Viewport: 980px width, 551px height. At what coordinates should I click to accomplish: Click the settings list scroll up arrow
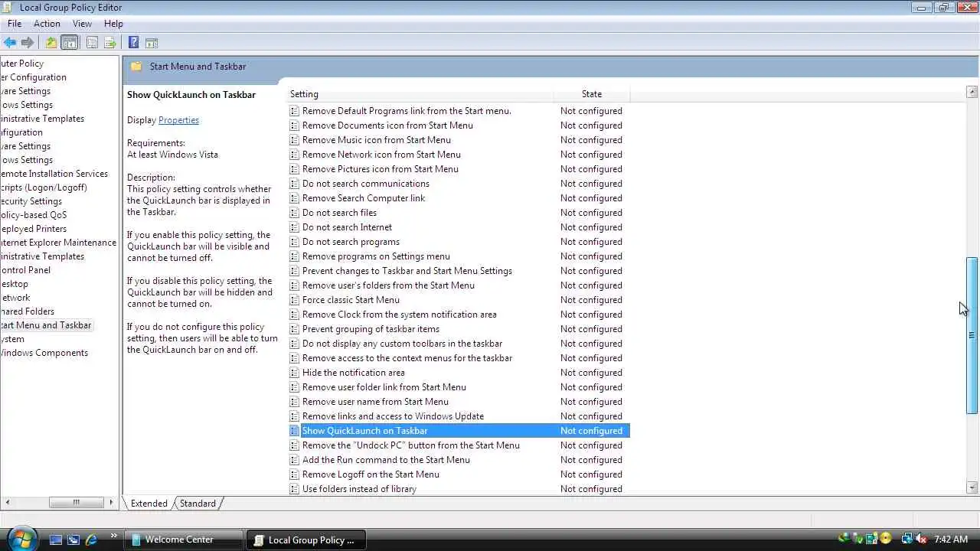pyautogui.click(x=972, y=93)
